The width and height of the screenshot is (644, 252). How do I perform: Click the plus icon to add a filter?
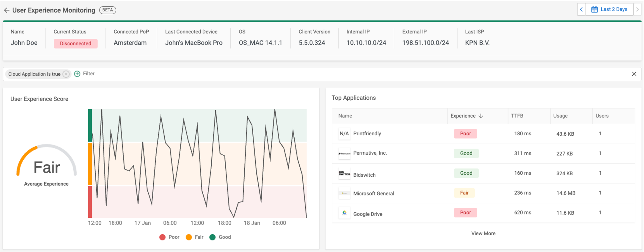77,74
